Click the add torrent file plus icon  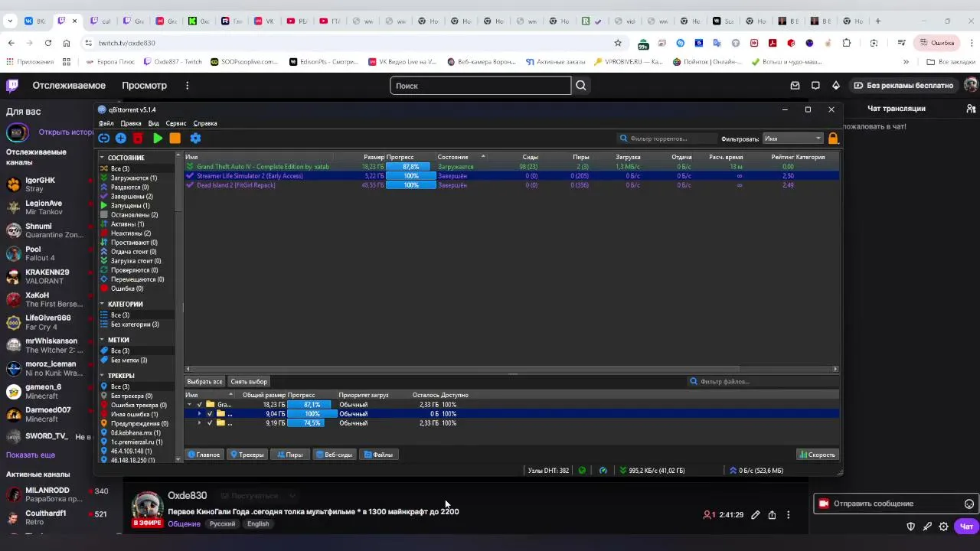tap(121, 139)
